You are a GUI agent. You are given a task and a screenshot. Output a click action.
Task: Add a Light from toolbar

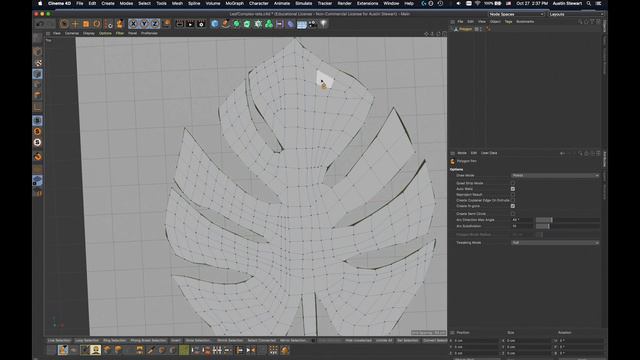coord(324,24)
